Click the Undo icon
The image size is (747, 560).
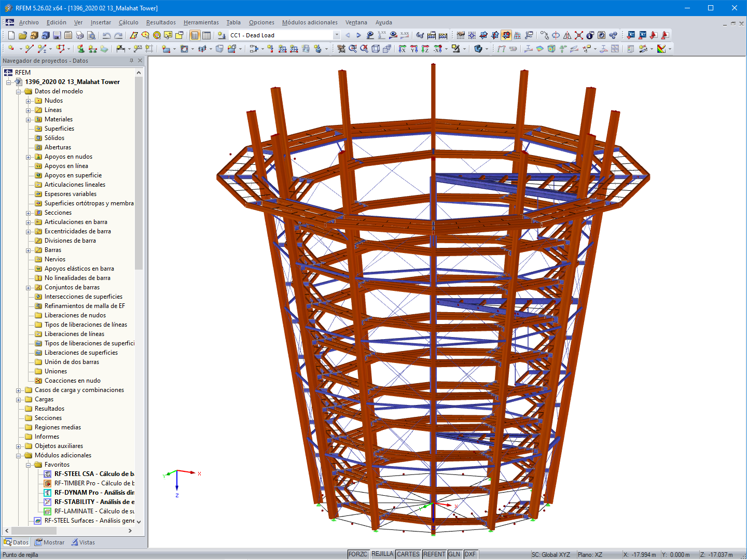[107, 35]
